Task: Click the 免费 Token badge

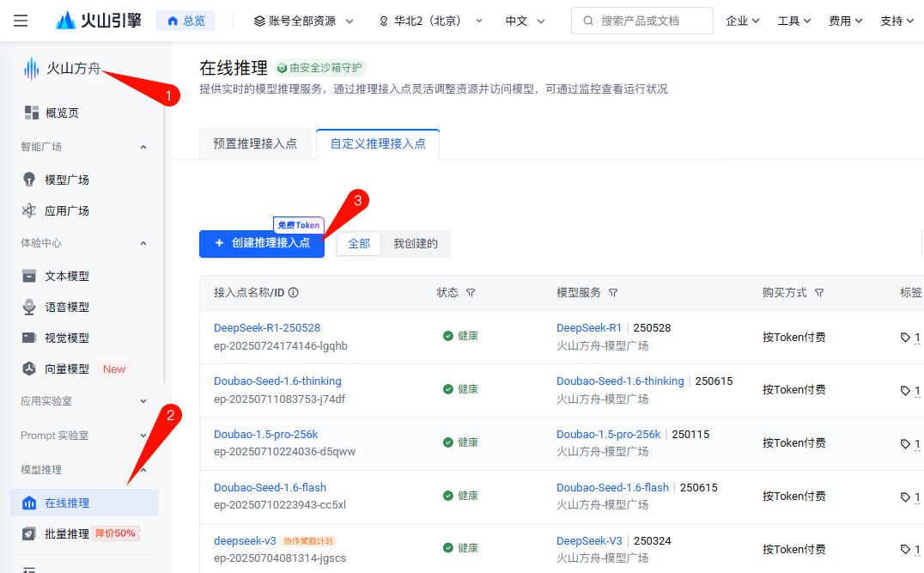Action: [299, 224]
